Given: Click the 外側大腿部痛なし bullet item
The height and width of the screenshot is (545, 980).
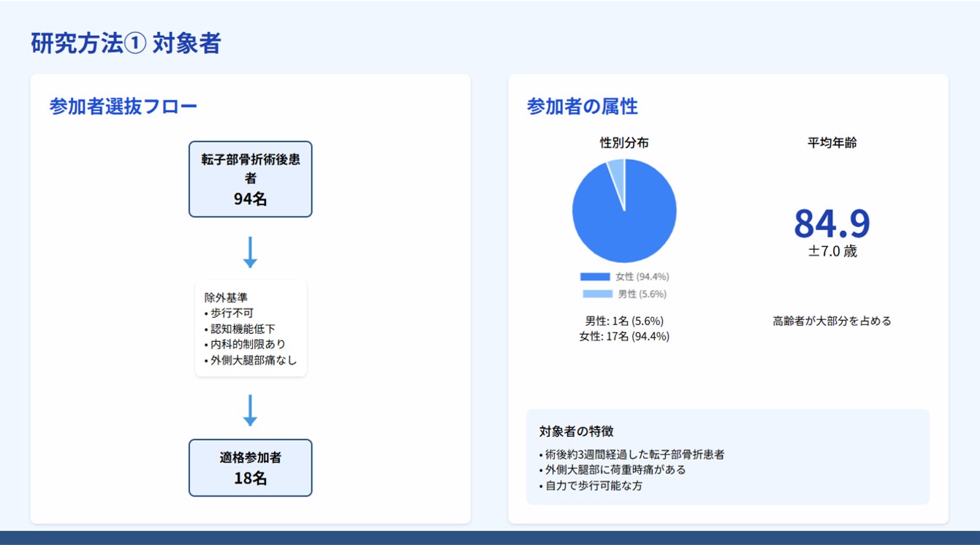Looking at the screenshot, I should pyautogui.click(x=253, y=360).
